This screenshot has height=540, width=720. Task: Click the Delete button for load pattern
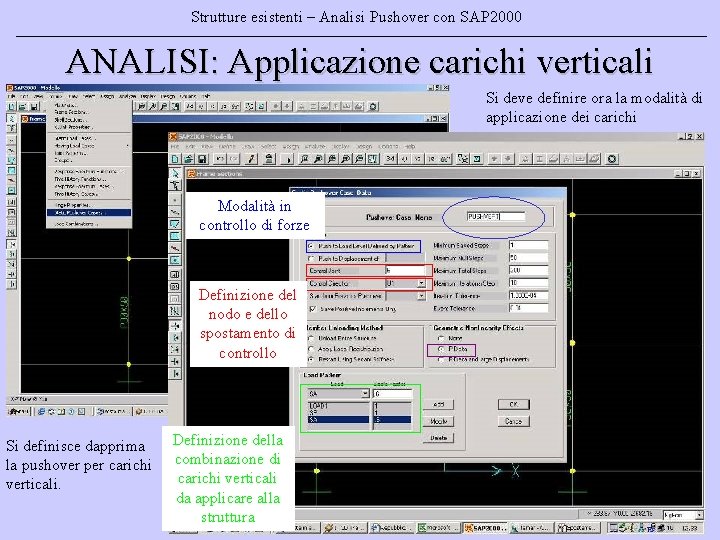coord(439,438)
